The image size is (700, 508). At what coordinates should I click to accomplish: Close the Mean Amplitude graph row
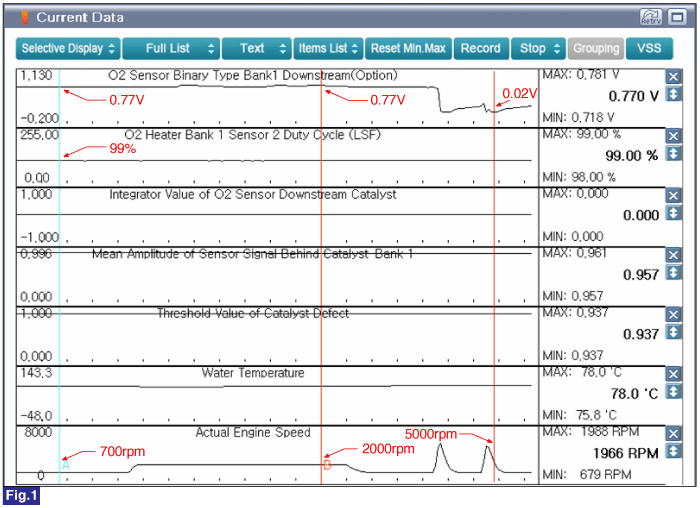673,255
